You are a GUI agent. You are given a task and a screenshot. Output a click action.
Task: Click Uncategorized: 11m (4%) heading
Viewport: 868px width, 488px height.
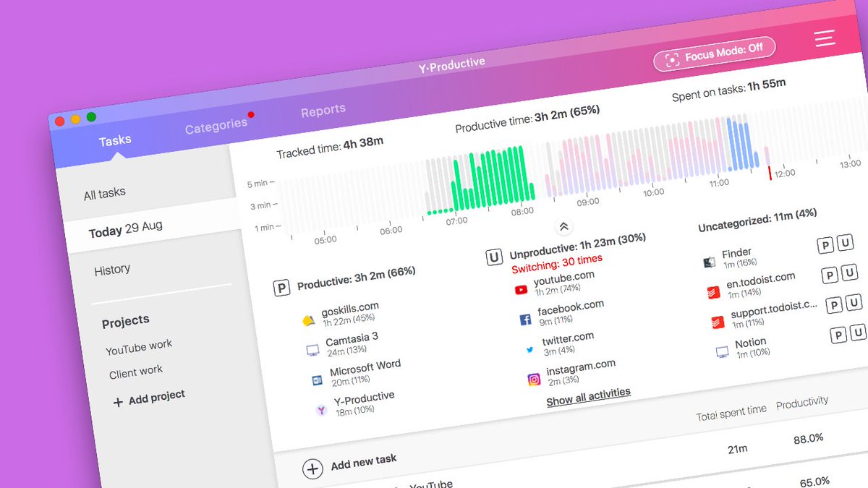(x=757, y=221)
